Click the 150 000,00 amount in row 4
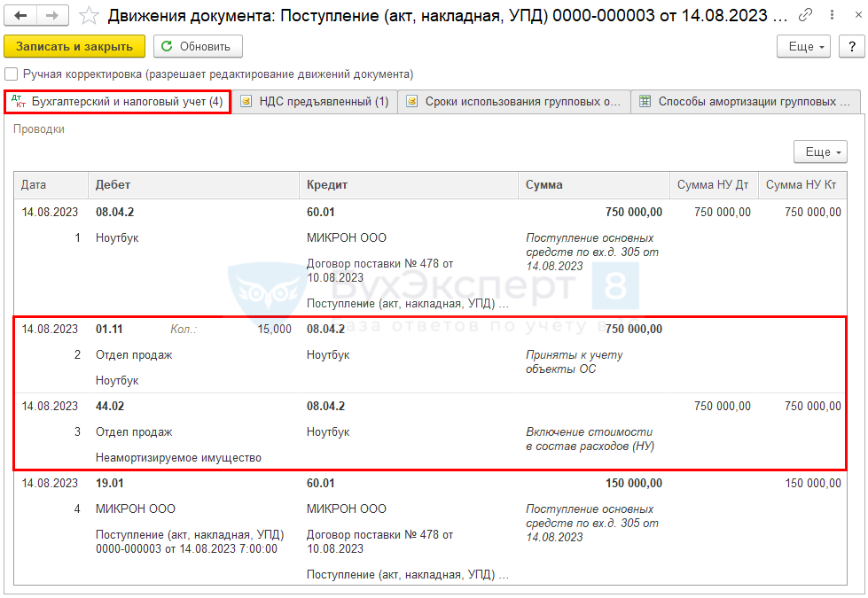This screenshot has width=868, height=598. tap(634, 483)
